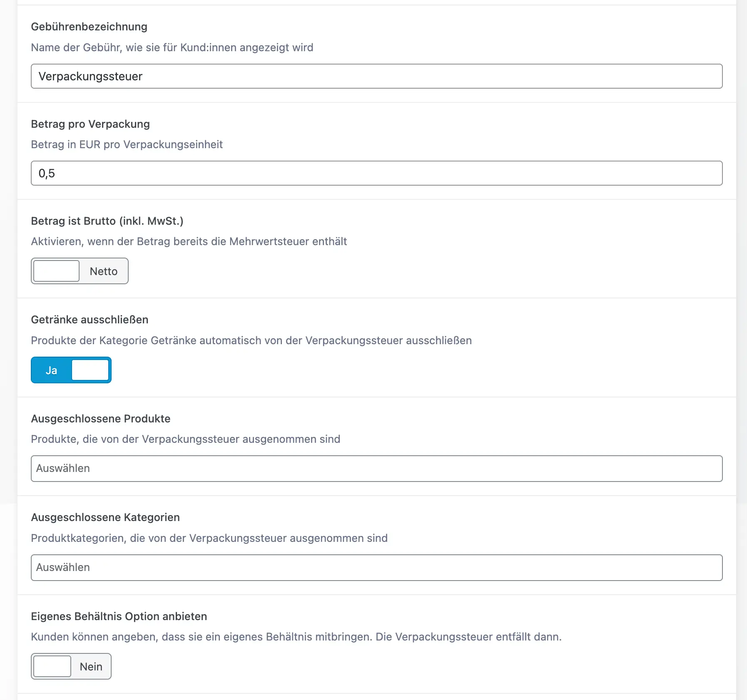Enable the Eigenes Behältnis option switch
This screenshot has height=700, width=747.
point(71,666)
